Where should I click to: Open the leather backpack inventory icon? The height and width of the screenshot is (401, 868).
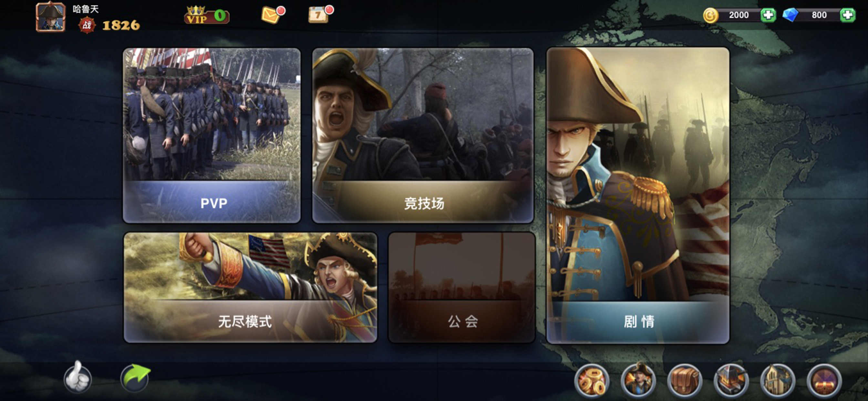click(x=685, y=381)
